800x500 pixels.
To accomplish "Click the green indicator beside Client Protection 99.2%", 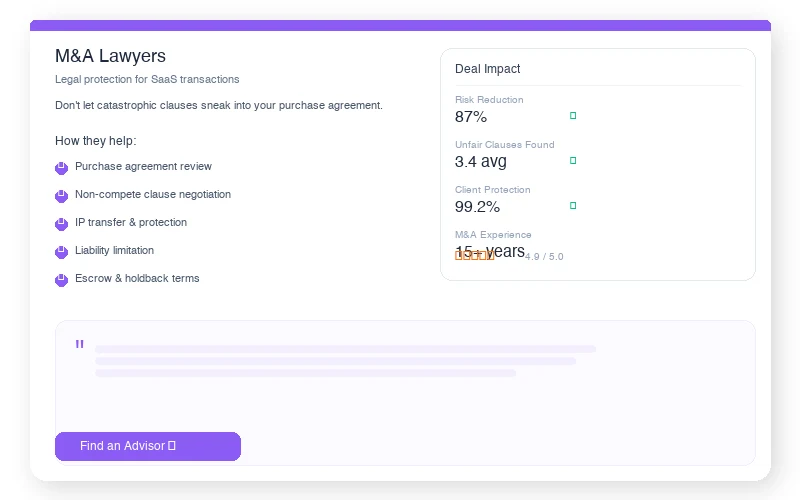I will 573,206.
